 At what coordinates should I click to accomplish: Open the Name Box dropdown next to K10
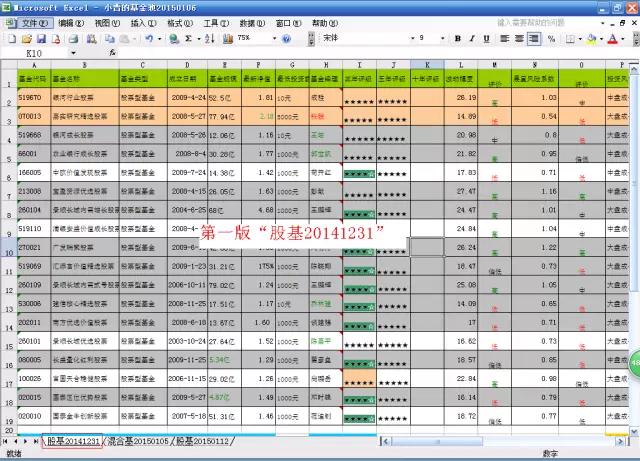click(73, 53)
